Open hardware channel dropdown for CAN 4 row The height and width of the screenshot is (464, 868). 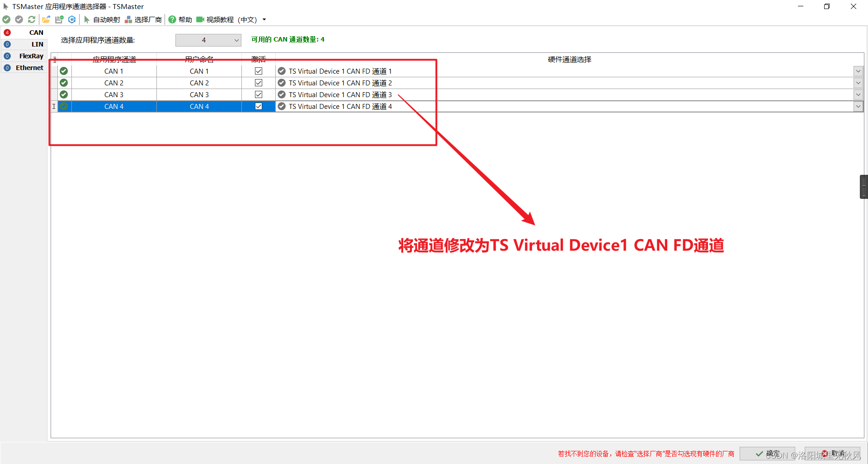click(858, 106)
